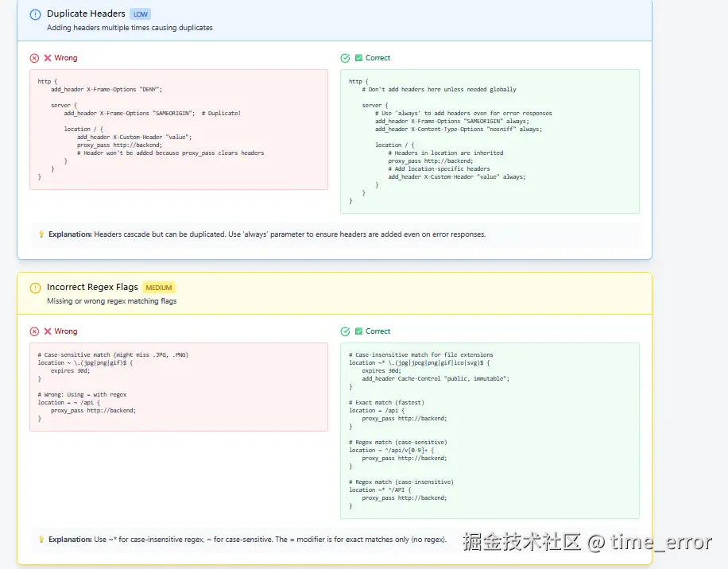
Task: Click comment '# Wrong: Using = with regex'
Action: pyautogui.click(x=82, y=394)
